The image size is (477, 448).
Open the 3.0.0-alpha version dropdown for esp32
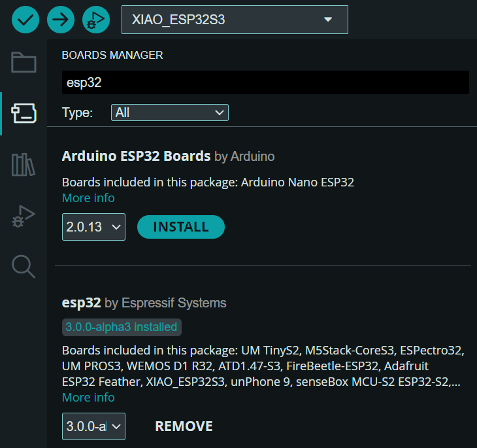[93, 426]
